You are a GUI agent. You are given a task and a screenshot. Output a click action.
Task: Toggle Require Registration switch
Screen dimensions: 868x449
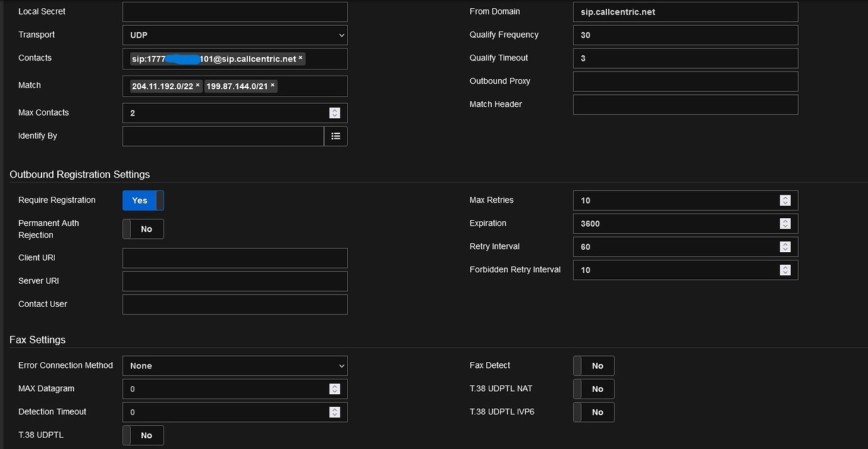[x=143, y=201]
